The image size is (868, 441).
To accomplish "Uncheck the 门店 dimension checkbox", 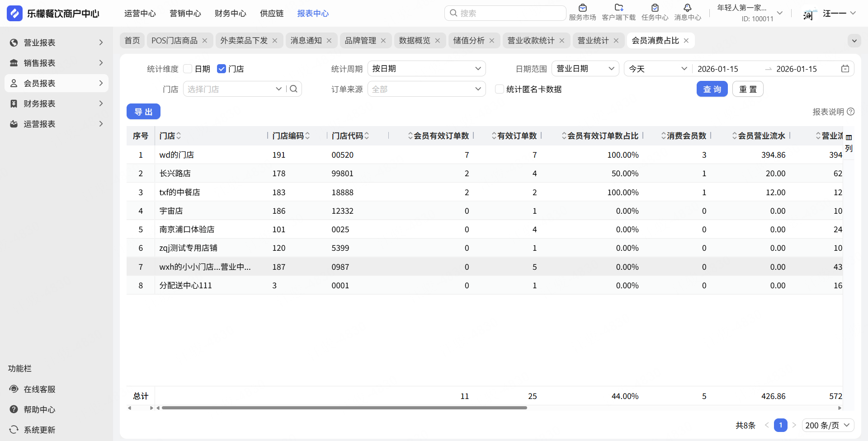I will click(222, 69).
